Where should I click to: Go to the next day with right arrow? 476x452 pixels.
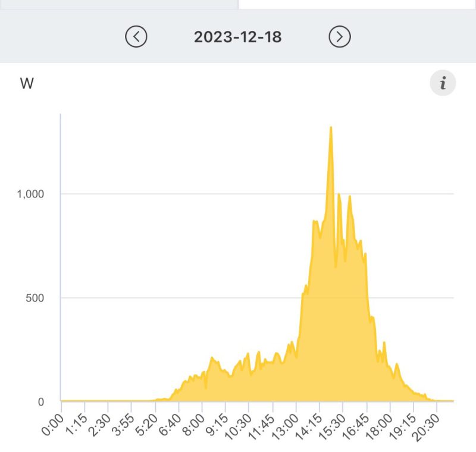pos(340,37)
